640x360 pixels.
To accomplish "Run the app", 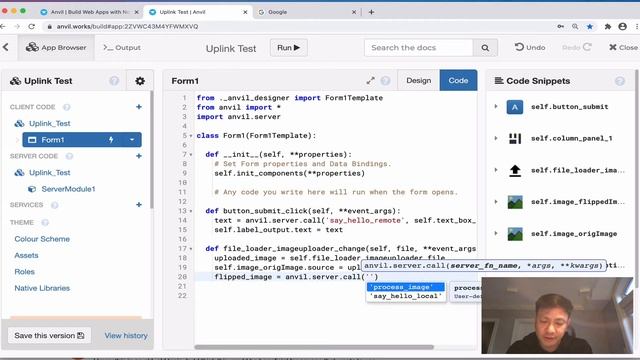I will (x=289, y=48).
